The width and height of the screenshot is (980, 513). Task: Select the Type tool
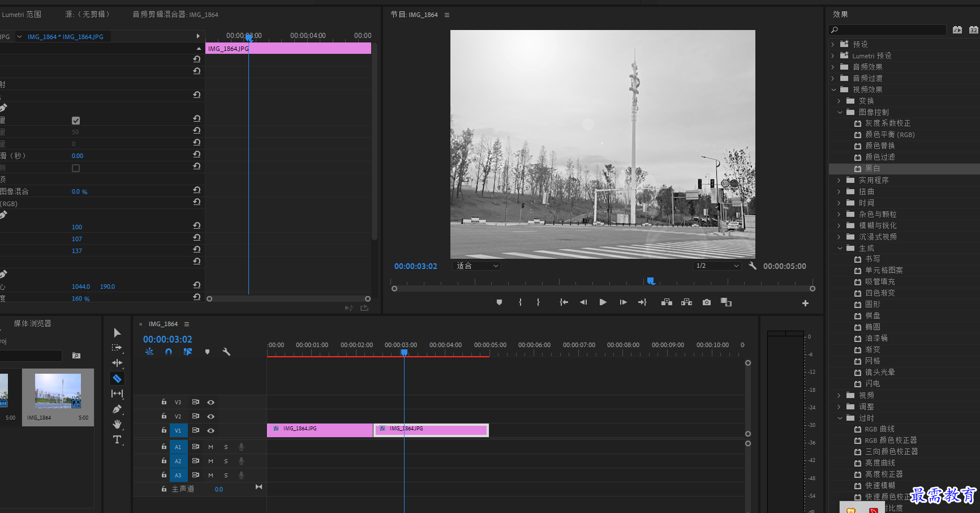[x=117, y=439]
